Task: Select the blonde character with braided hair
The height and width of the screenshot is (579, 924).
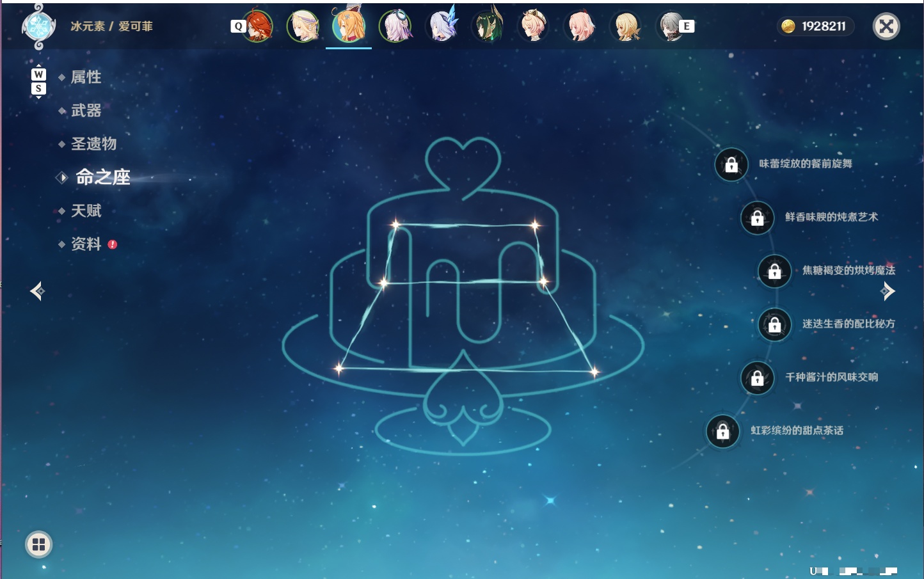Action: pos(626,26)
